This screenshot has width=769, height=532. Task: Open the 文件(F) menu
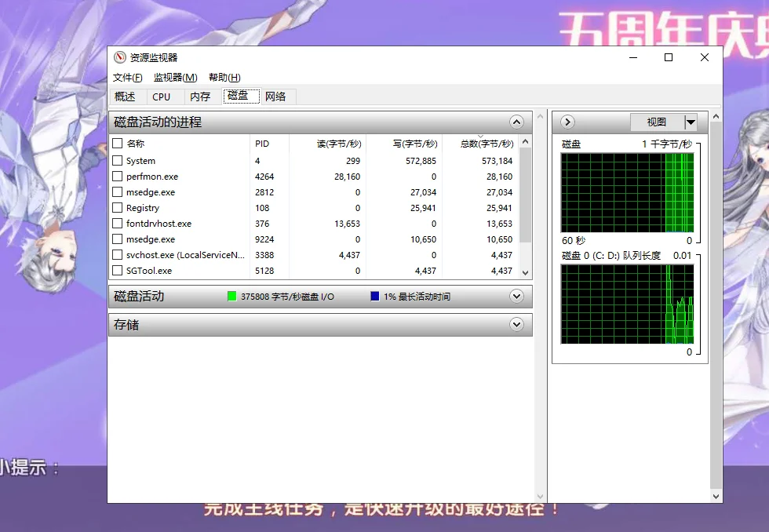pos(127,78)
